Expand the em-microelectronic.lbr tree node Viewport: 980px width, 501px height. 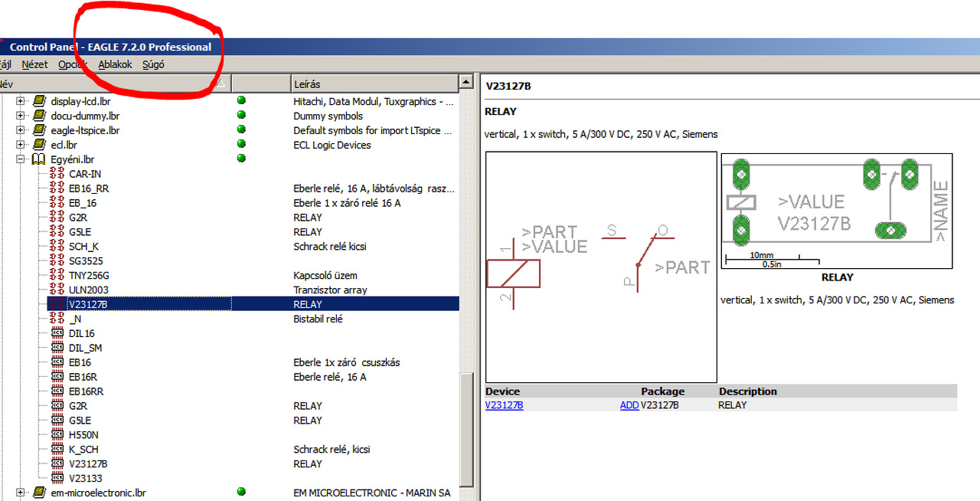21,493
